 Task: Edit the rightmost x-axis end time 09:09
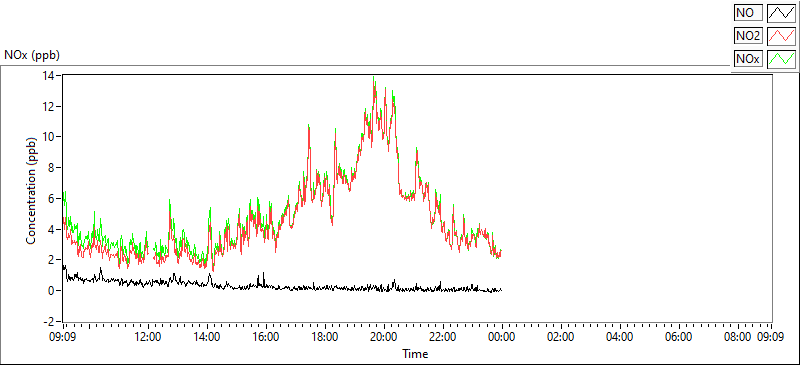(770, 337)
